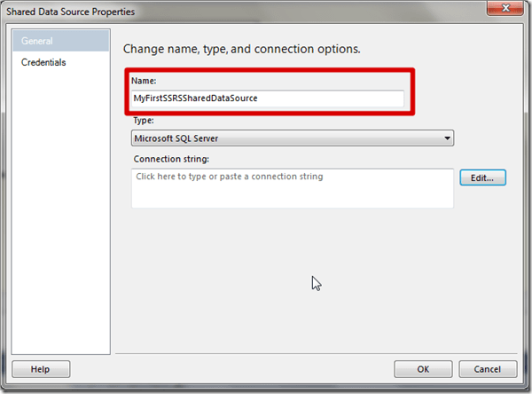Click the "Click here to type or paste" placeholder
The height and width of the screenshot is (394, 532).
229,177
